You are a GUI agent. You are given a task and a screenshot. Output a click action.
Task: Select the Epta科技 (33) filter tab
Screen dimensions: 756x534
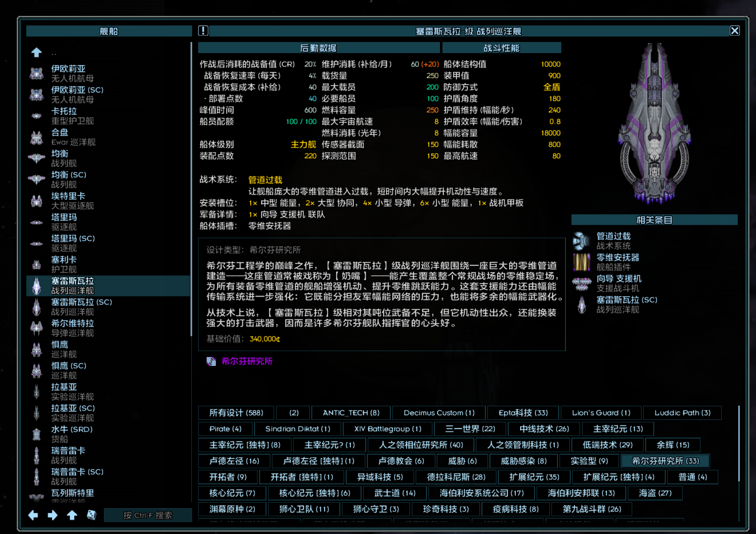tap(523, 413)
